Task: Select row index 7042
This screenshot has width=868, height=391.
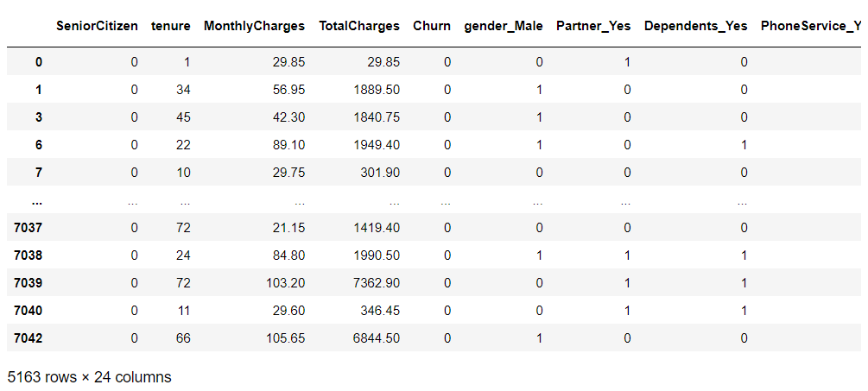Action: [29, 338]
